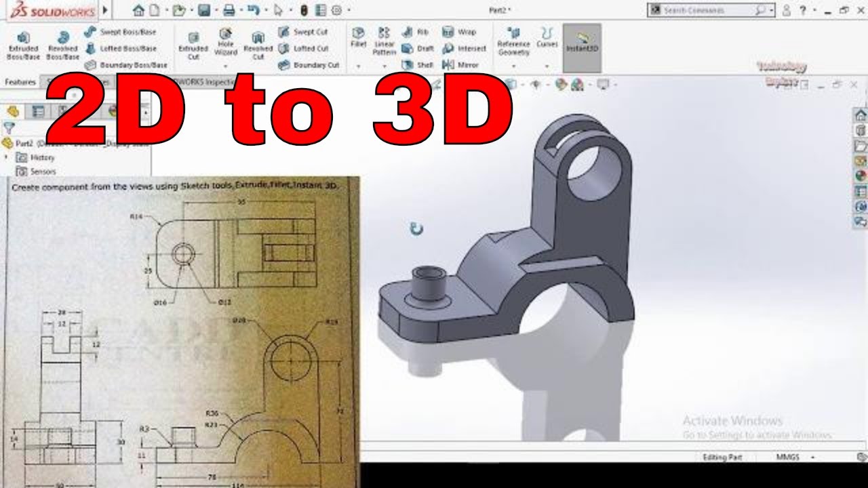Viewport: 868px width, 488px height.
Task: Start the Linear Pattern tool
Action: 384,41
